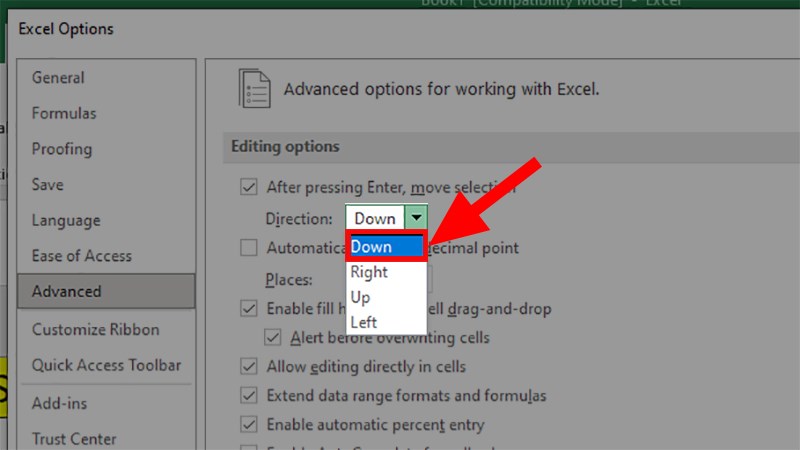Open the Direction dropdown arrow
The image size is (800, 450).
(416, 219)
